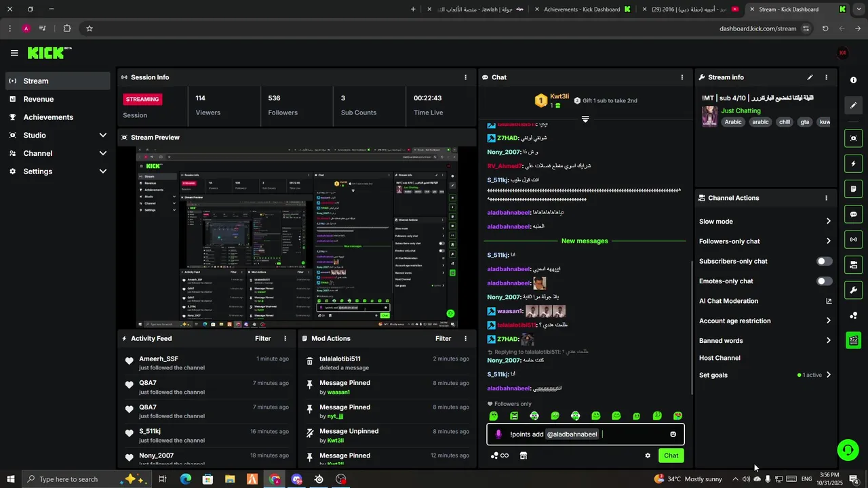Expand the Settings sidebar section
The width and height of the screenshot is (868, 488).
58,171
